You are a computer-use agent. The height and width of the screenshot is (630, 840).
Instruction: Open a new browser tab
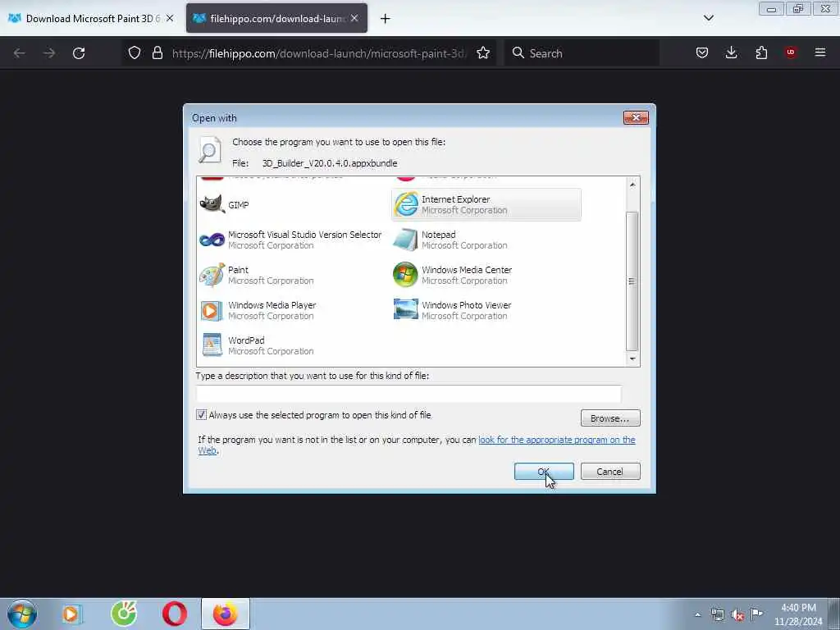click(x=386, y=19)
